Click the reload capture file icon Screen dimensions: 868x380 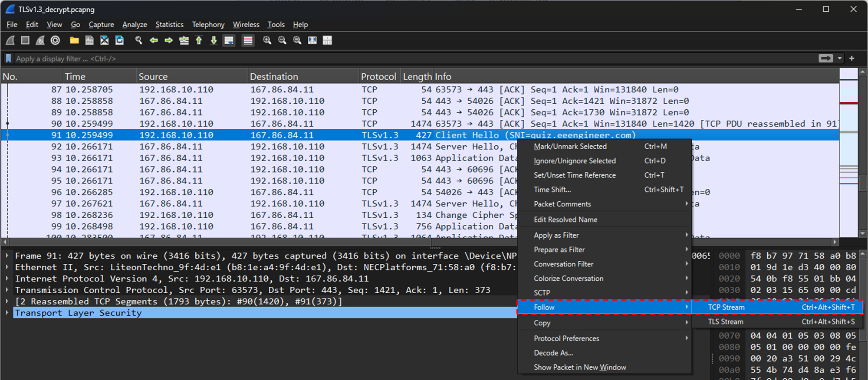point(119,40)
